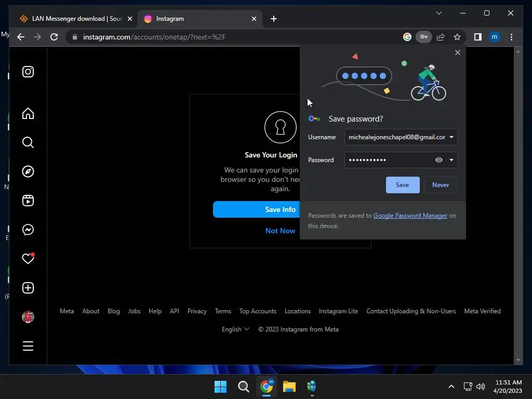Screen dimensions: 532x399
Task: Show hidden system tray icons
Action: click(x=451, y=387)
